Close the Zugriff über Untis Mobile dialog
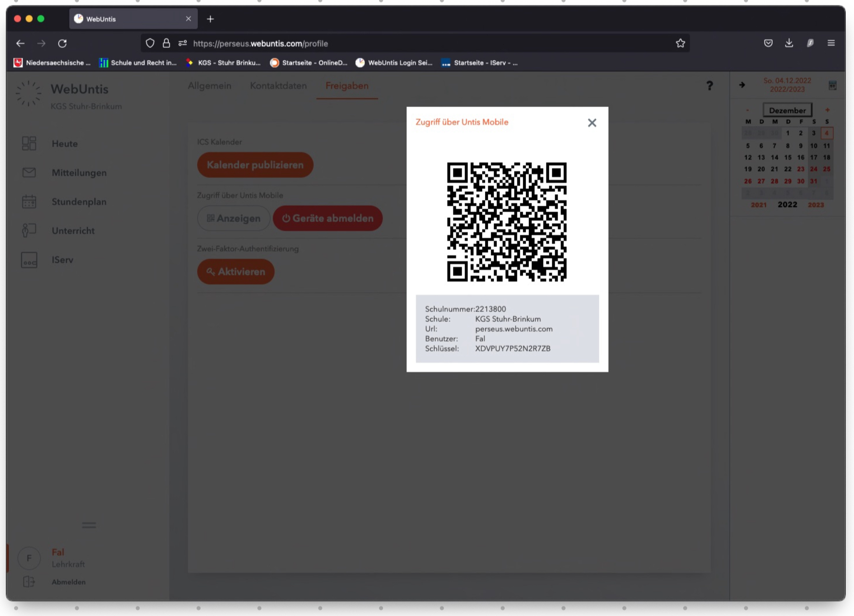 [x=592, y=123]
